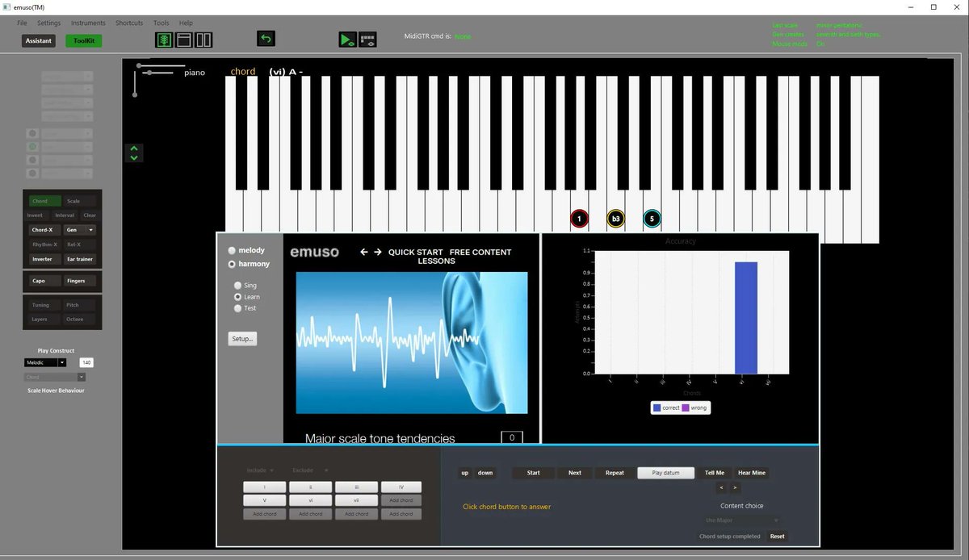Click the yellow note marker labeled b3
Viewport: 969px width, 560px height.
(615, 219)
